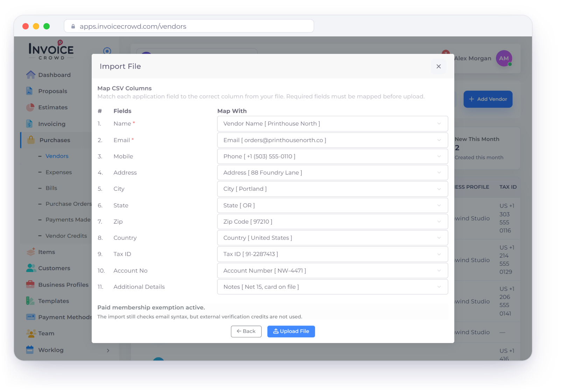Click the Alex Morgan AM avatar
Image resolution: width=588 pixels, height=392 pixels.
point(504,58)
